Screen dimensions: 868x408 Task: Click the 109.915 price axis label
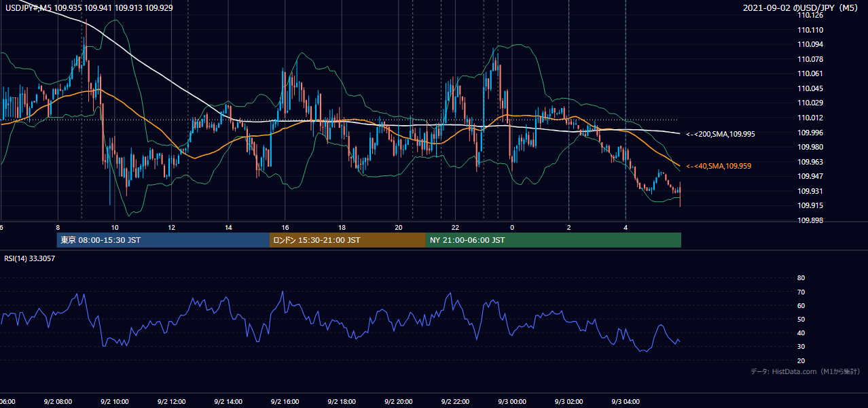tap(811, 206)
